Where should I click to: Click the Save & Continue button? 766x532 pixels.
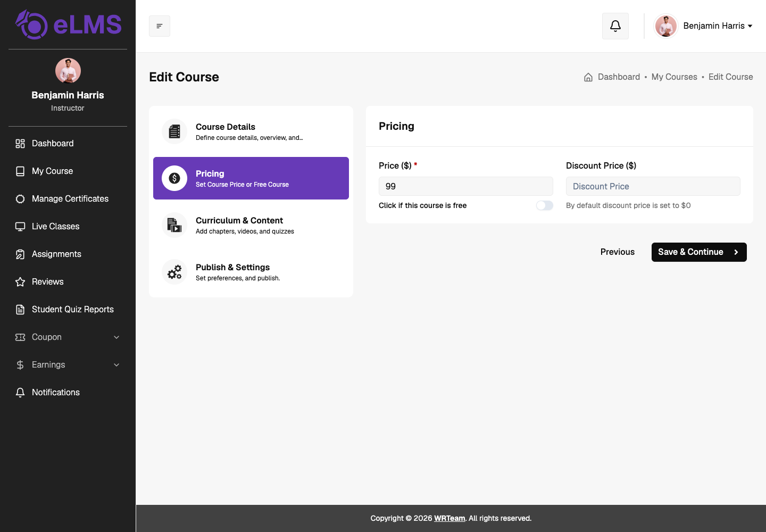point(699,252)
